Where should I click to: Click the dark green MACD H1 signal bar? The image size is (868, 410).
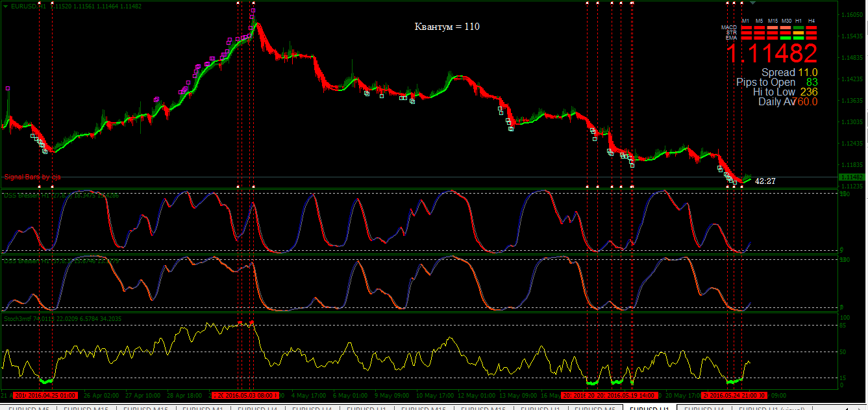(799, 28)
